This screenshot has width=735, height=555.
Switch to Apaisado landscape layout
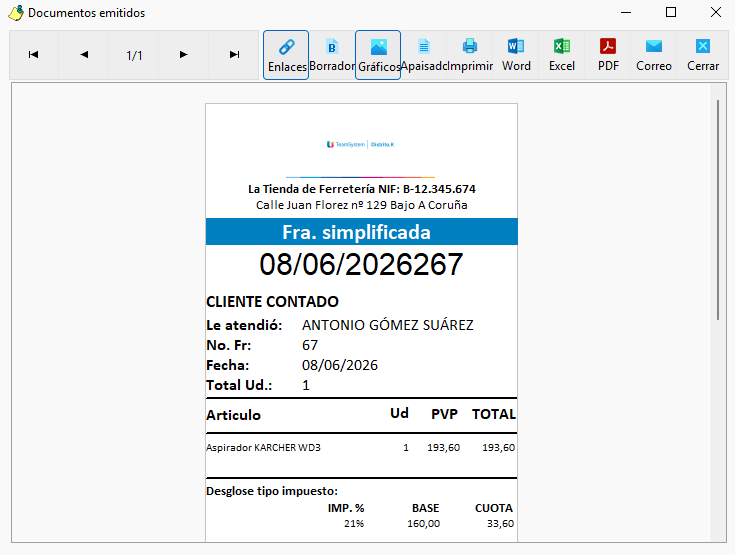(x=424, y=55)
